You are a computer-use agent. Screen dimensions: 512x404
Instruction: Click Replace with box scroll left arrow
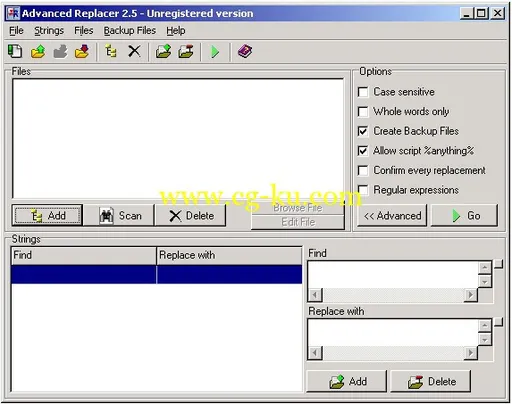tap(315, 353)
